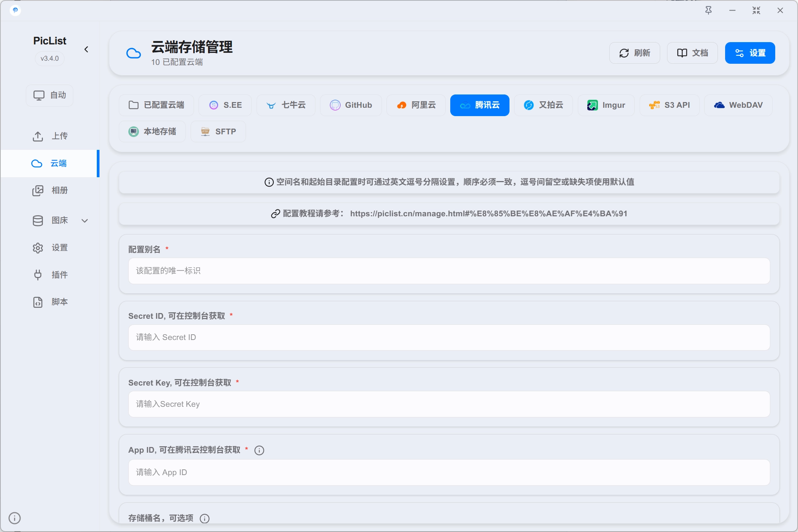Click the 刷新 refresh button
Viewport: 798px width, 532px height.
pyautogui.click(x=635, y=53)
